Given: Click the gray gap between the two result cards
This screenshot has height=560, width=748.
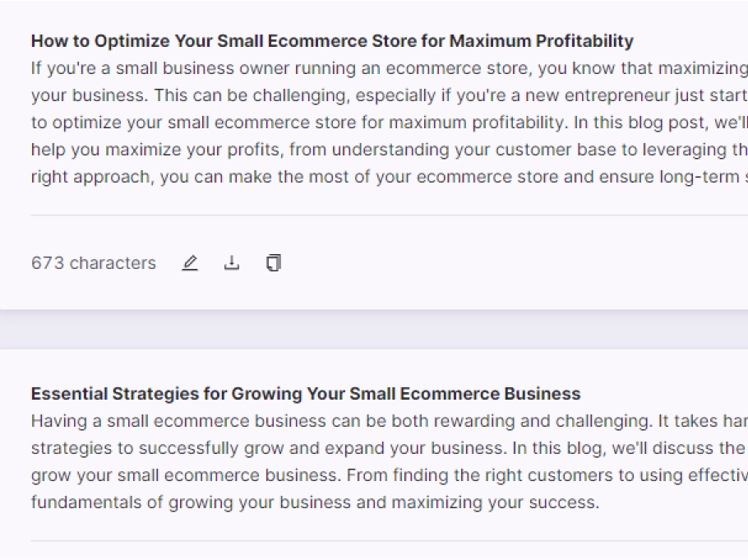Looking at the screenshot, I should coord(374,330).
